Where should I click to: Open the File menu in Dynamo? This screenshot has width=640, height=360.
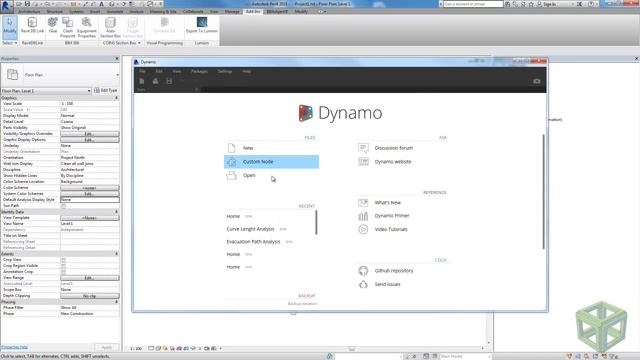coord(142,71)
